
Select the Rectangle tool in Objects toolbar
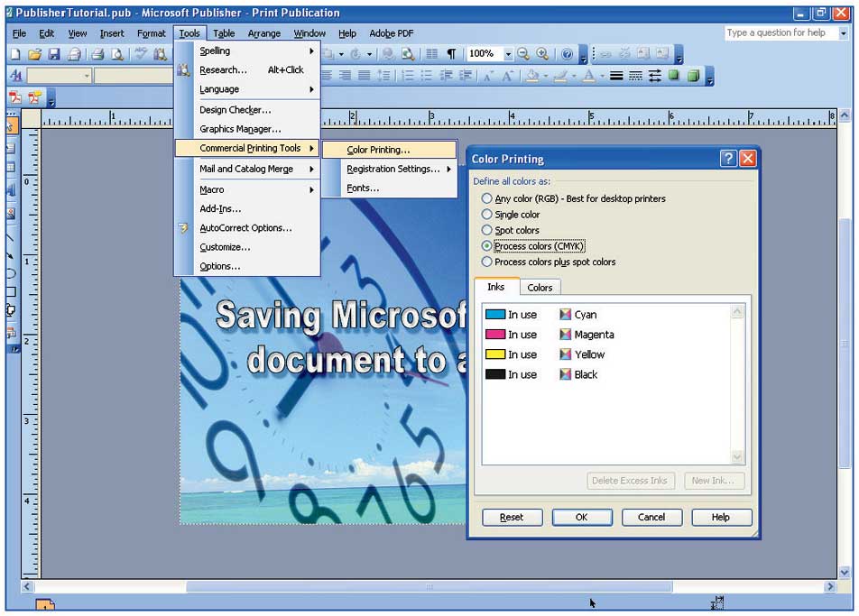point(11,292)
